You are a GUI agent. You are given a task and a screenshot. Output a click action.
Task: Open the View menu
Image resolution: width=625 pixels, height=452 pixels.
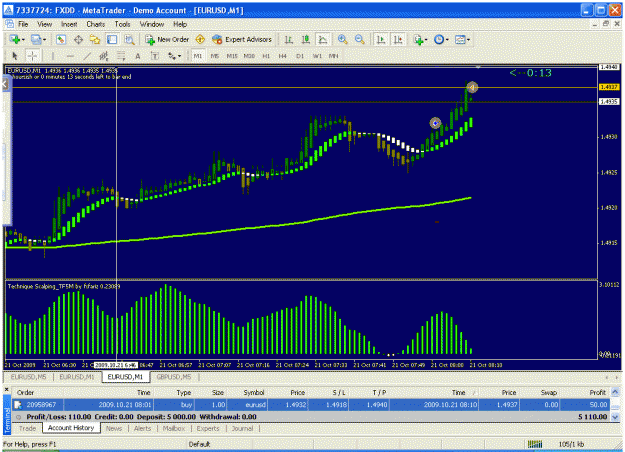click(x=45, y=24)
